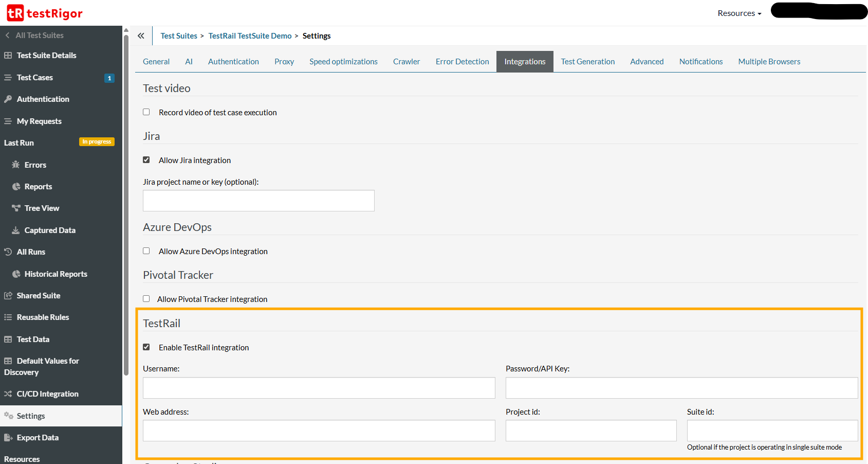This screenshot has width=868, height=464.
Task: Click the Project id field
Action: coord(591,431)
